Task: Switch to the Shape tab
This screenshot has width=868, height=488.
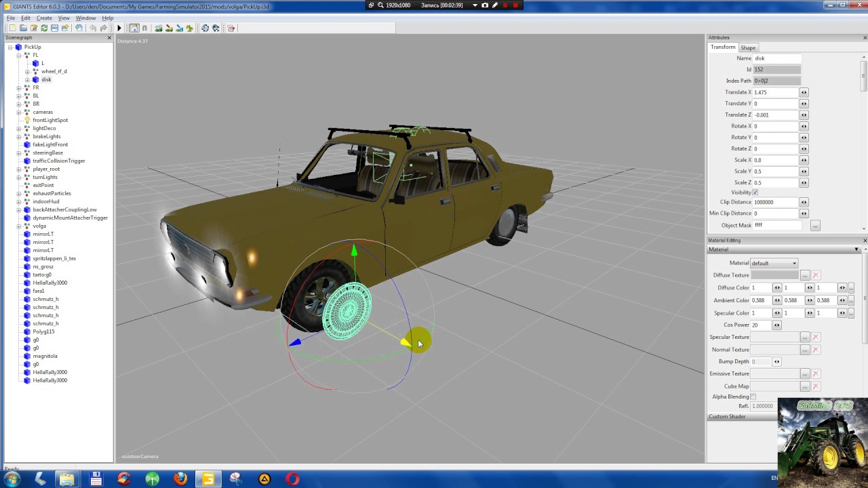Action: click(x=748, y=47)
